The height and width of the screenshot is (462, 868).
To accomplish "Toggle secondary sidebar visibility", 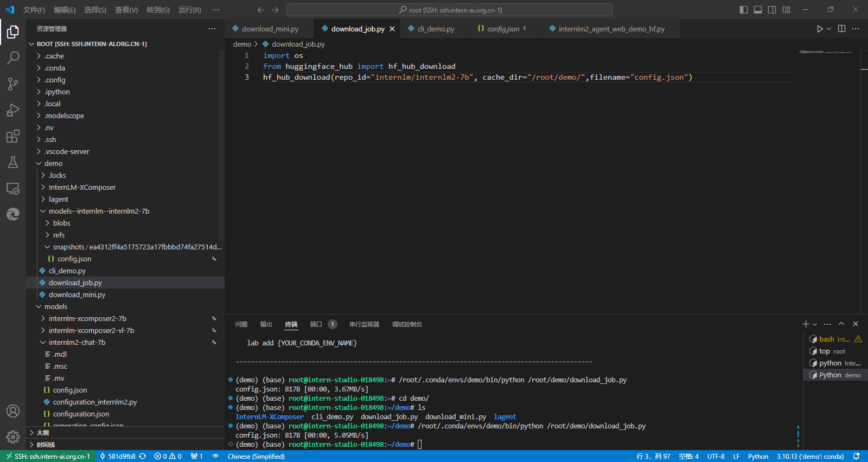I will coord(772,10).
